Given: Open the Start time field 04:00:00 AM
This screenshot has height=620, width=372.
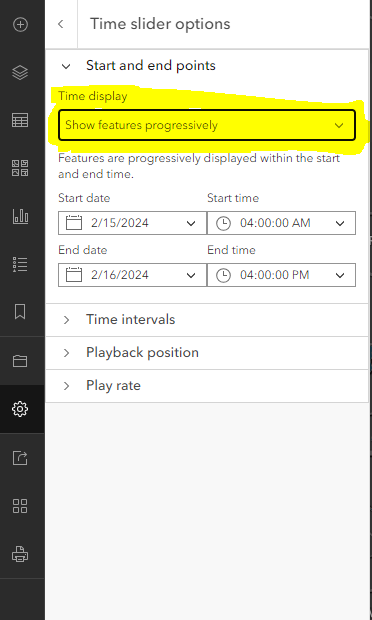Looking at the screenshot, I should (x=281, y=223).
